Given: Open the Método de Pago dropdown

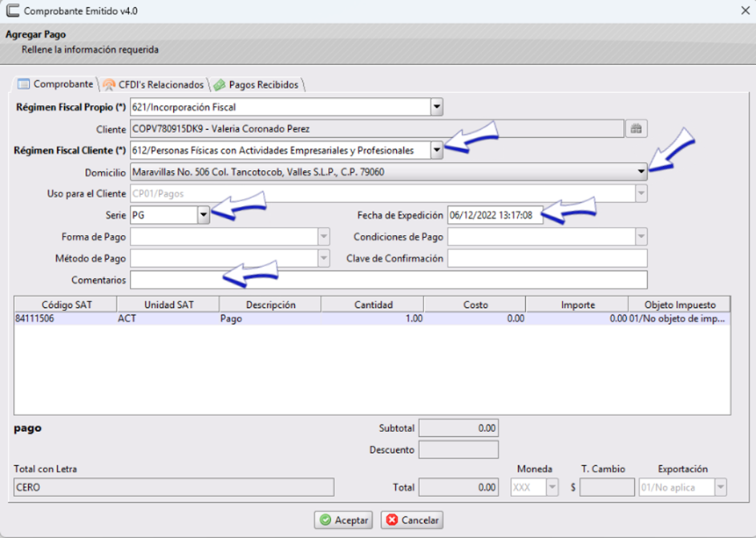Looking at the screenshot, I should (324, 258).
